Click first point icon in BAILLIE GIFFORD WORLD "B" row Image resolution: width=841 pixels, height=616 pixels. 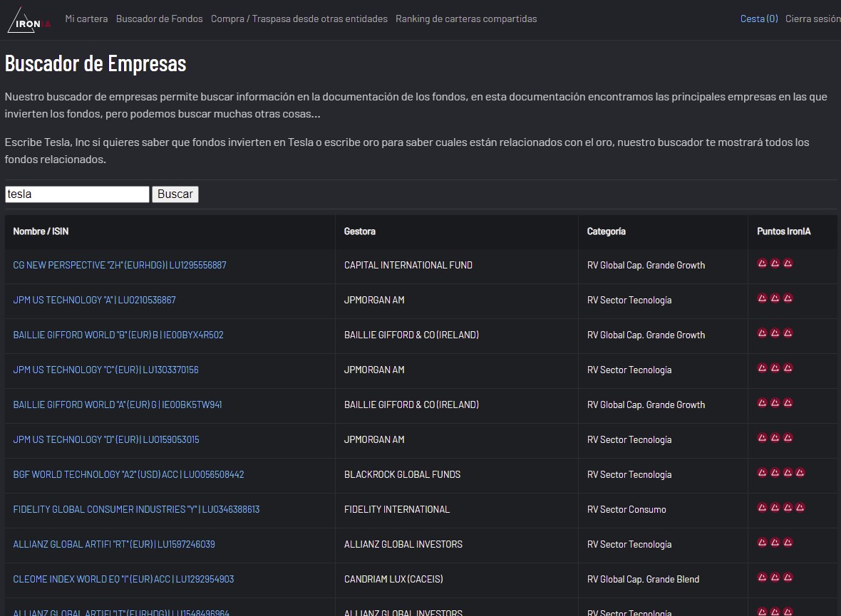pyautogui.click(x=762, y=333)
